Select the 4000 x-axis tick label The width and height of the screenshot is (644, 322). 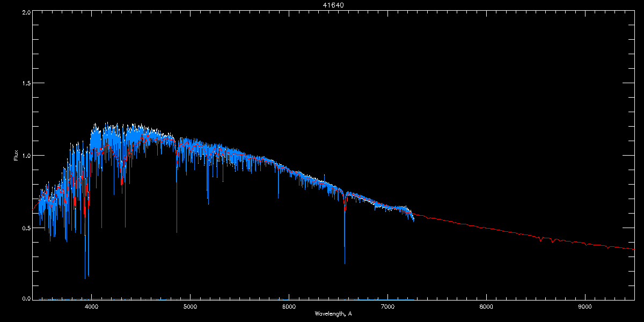point(91,307)
